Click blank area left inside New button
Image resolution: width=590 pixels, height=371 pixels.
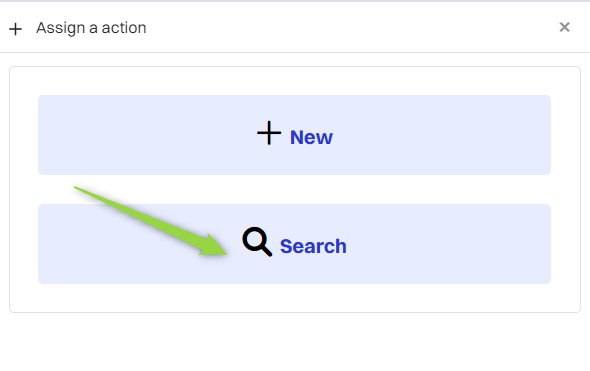[x=143, y=135]
